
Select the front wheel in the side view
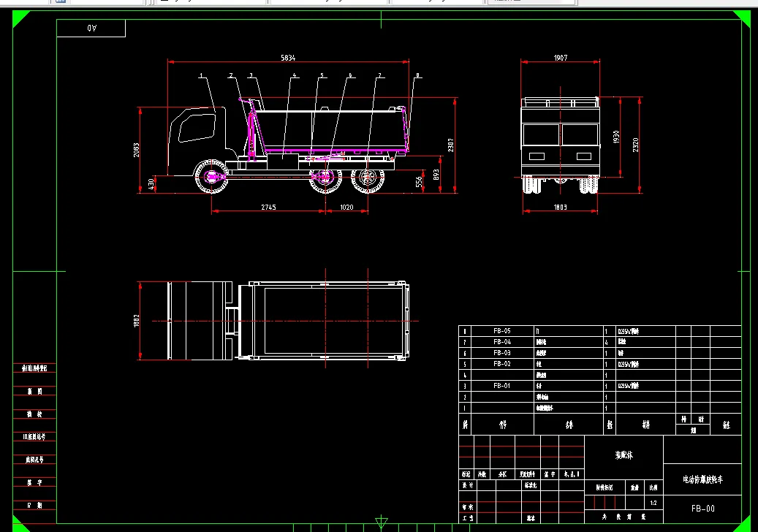[212, 176]
